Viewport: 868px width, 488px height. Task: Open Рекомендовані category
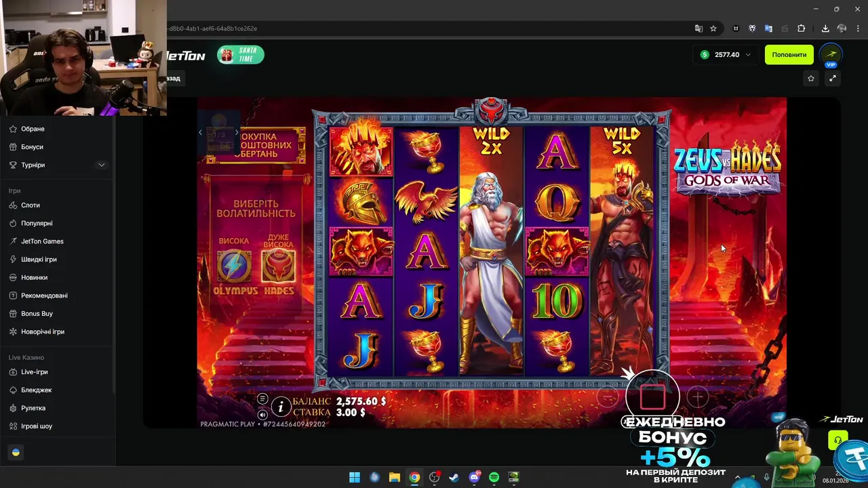(44, 296)
